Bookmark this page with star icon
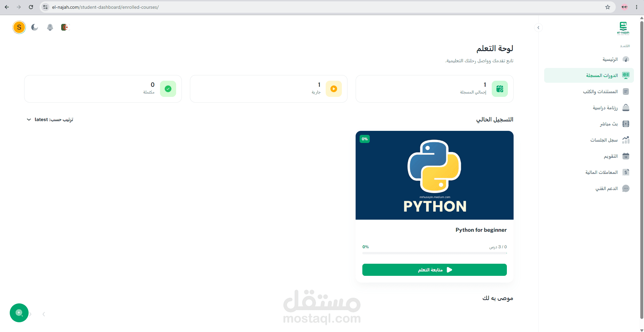The image size is (644, 332). (608, 7)
